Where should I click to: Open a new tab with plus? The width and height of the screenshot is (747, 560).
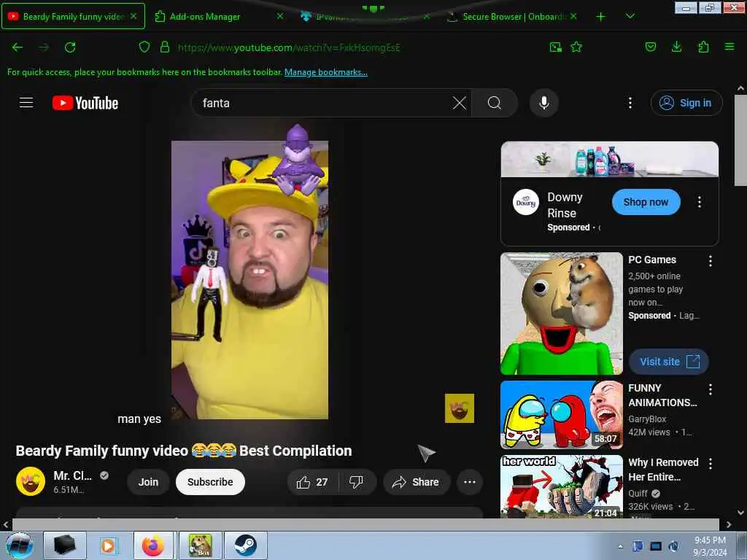[x=601, y=16]
